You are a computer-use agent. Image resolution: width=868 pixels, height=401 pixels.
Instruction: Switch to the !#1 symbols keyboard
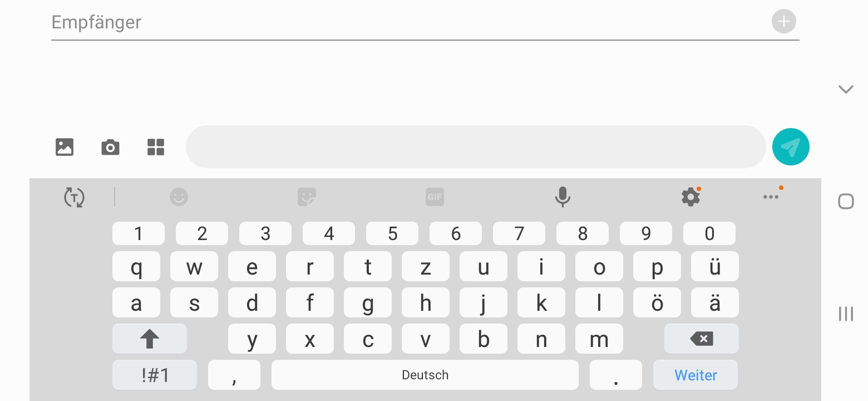pyautogui.click(x=155, y=375)
